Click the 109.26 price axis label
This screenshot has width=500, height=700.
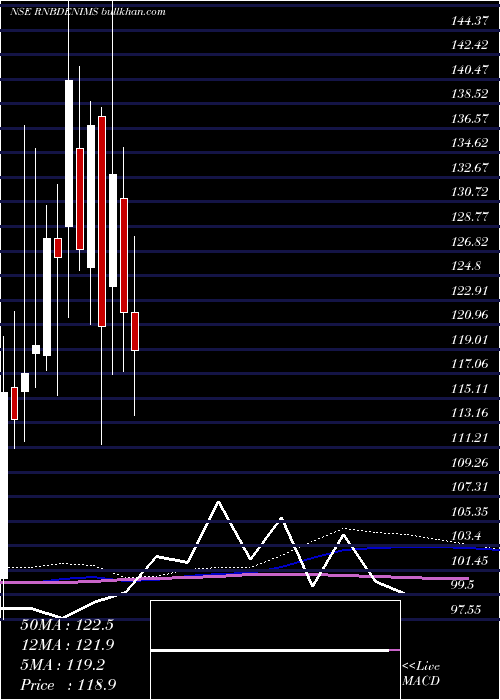(x=471, y=462)
